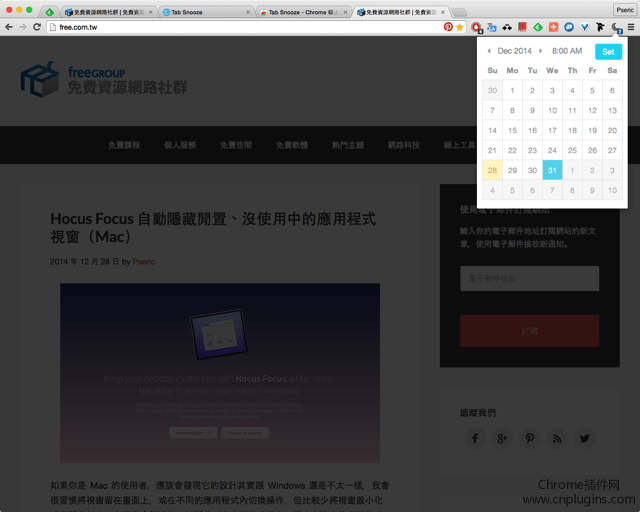Select December 31 in the calendar
The image size is (640, 512).
(x=552, y=170)
